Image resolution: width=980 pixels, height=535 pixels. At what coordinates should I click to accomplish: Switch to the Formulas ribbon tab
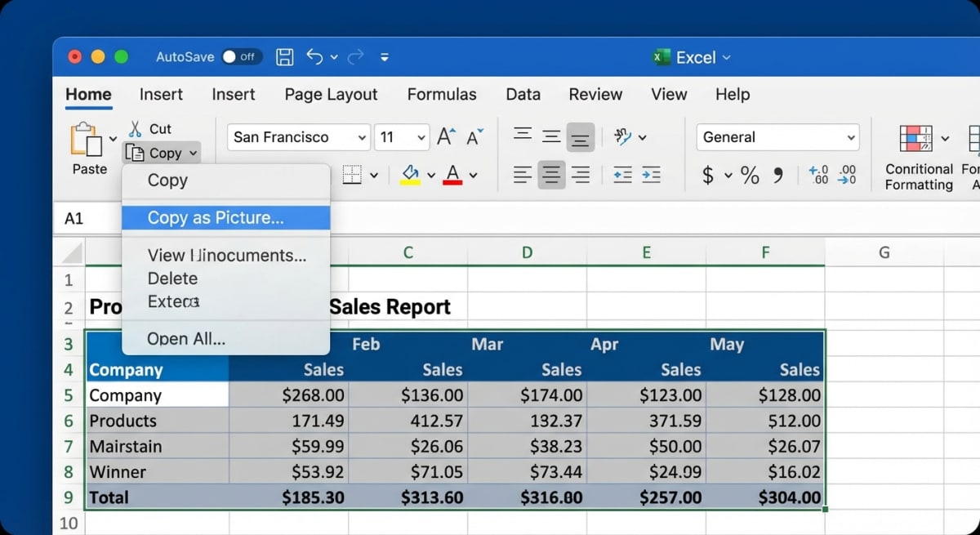pos(441,94)
